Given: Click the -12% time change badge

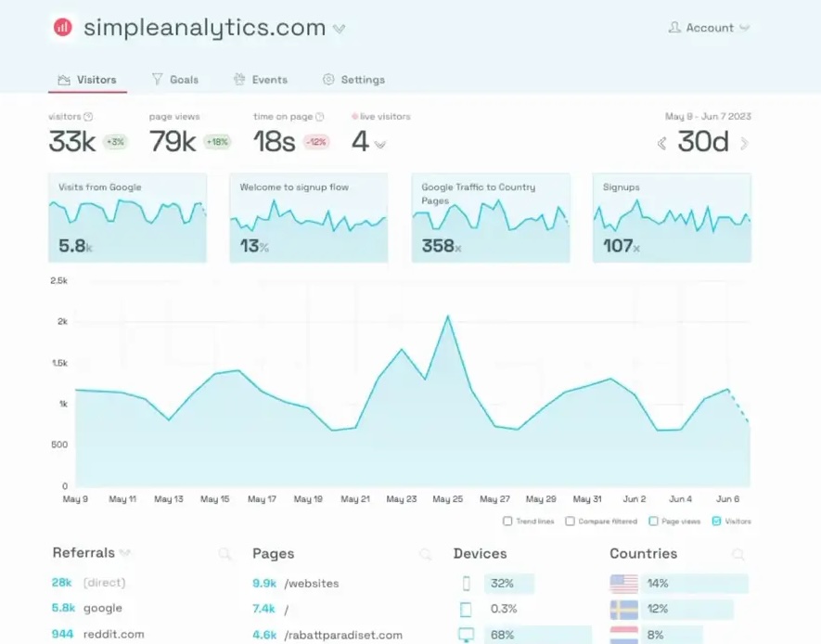Looking at the screenshot, I should [x=315, y=142].
